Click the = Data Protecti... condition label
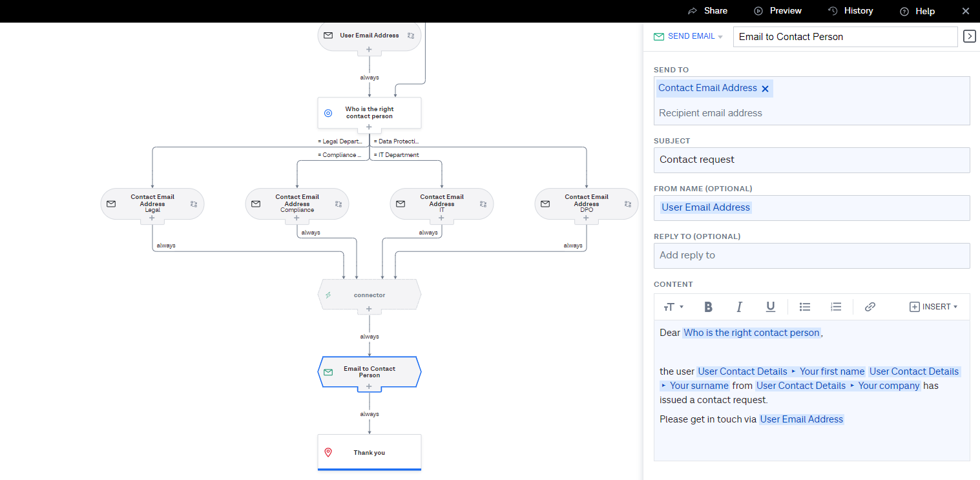This screenshot has height=480, width=980. 397,141
